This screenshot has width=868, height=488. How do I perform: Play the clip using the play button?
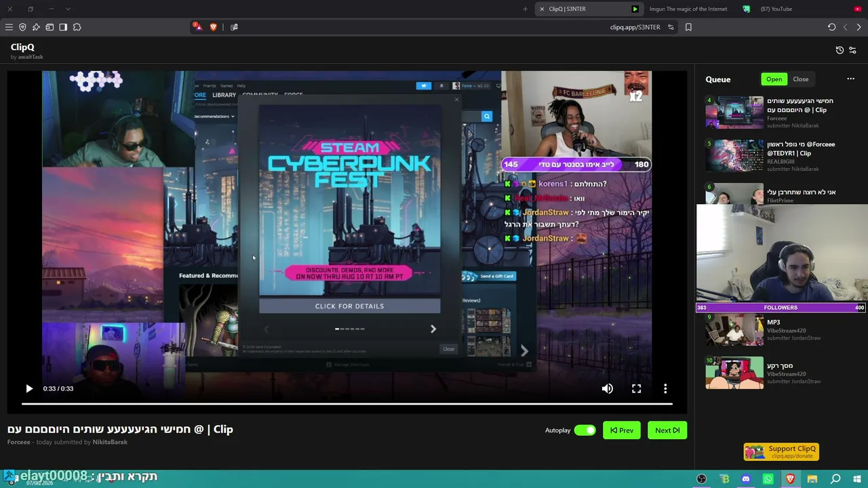(x=28, y=388)
